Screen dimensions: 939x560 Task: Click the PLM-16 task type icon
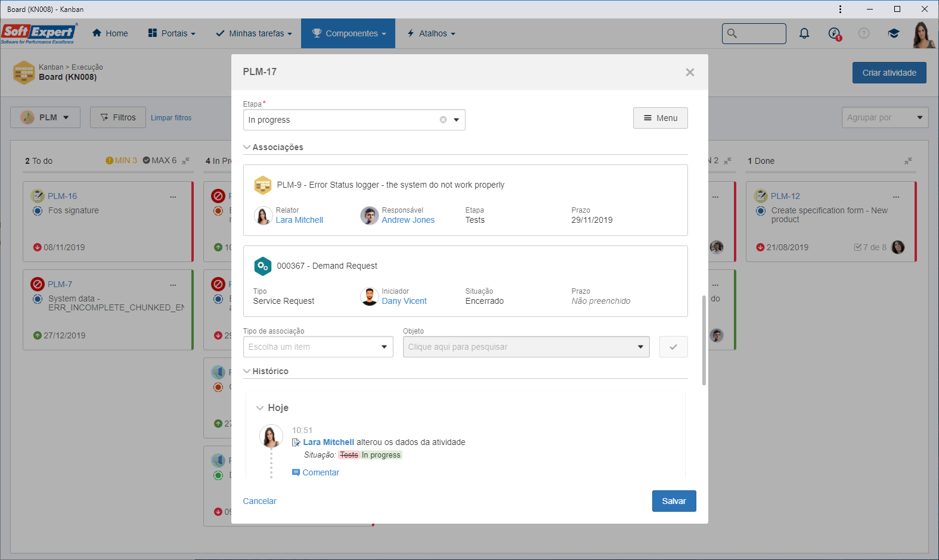(x=38, y=196)
